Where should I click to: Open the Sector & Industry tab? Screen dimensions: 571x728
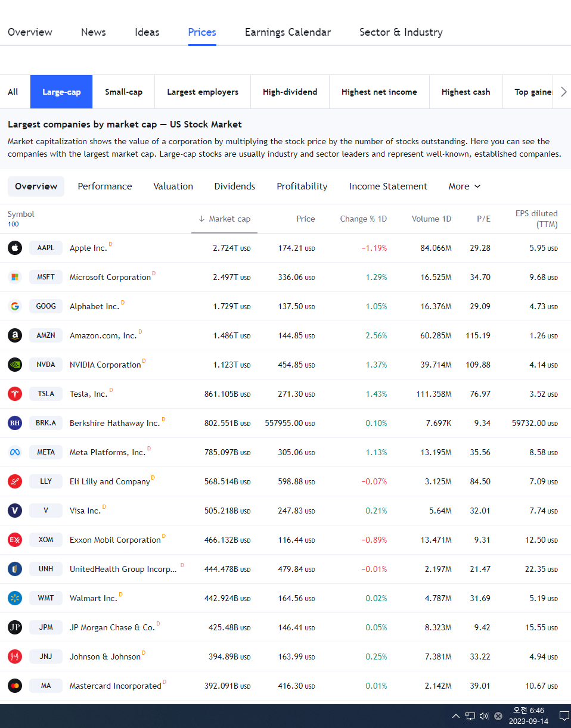(x=401, y=32)
